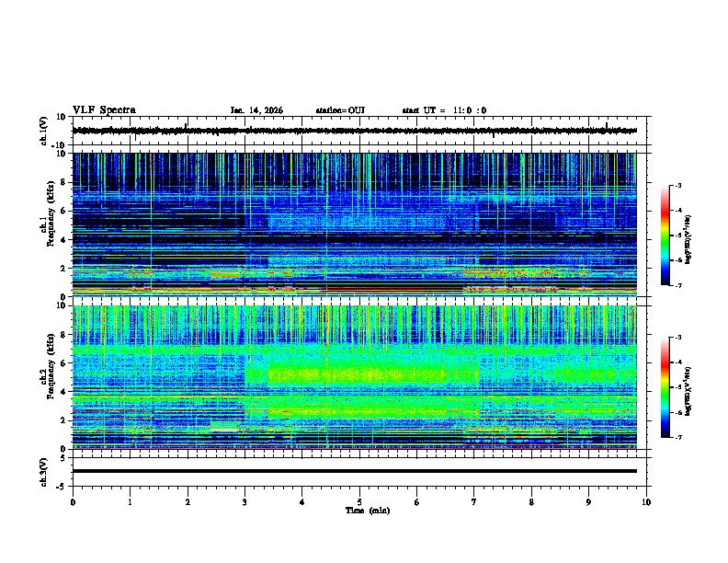Click the "4" kHz tick on ch.2 spectrogram axis
Viewport: 728px width, 563px height.
(64, 392)
